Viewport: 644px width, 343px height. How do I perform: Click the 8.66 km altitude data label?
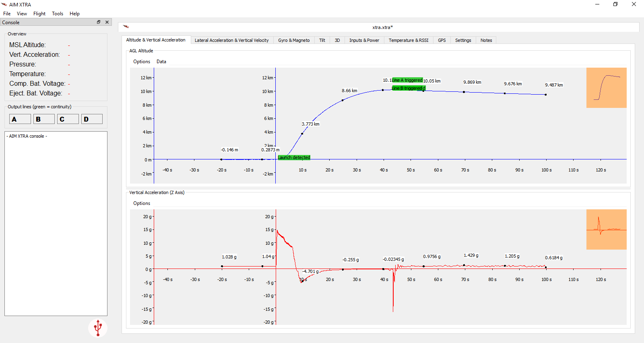(349, 91)
